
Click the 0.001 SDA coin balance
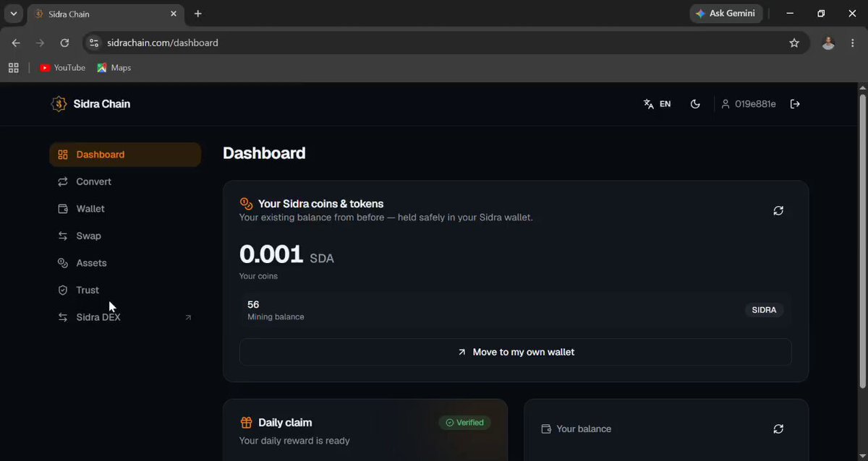286,254
